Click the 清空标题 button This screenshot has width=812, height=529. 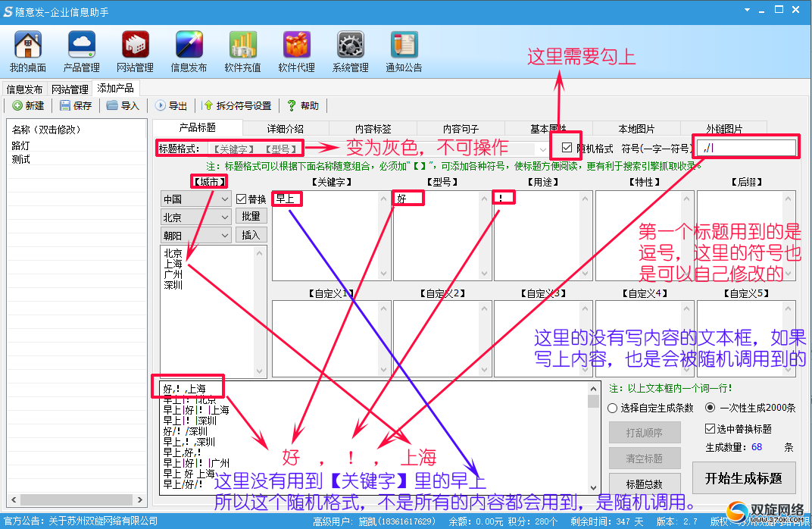click(x=644, y=459)
